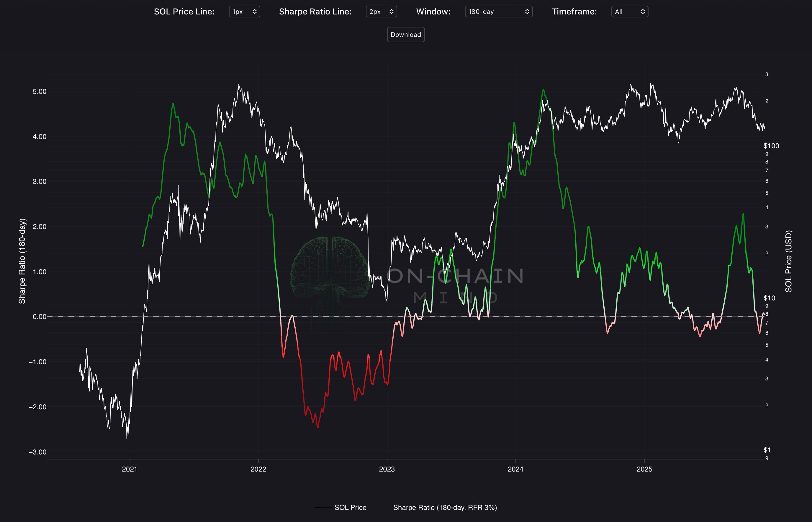Open the Timeframe dropdown set to All

[629, 12]
